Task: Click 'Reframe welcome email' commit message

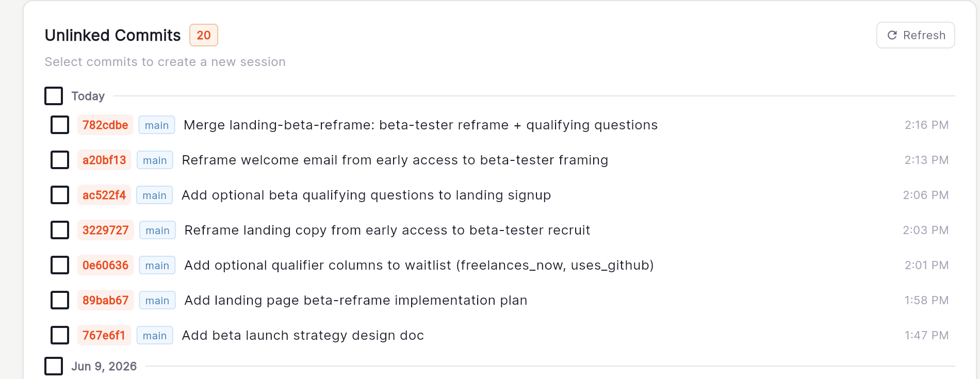Action: coord(395,160)
